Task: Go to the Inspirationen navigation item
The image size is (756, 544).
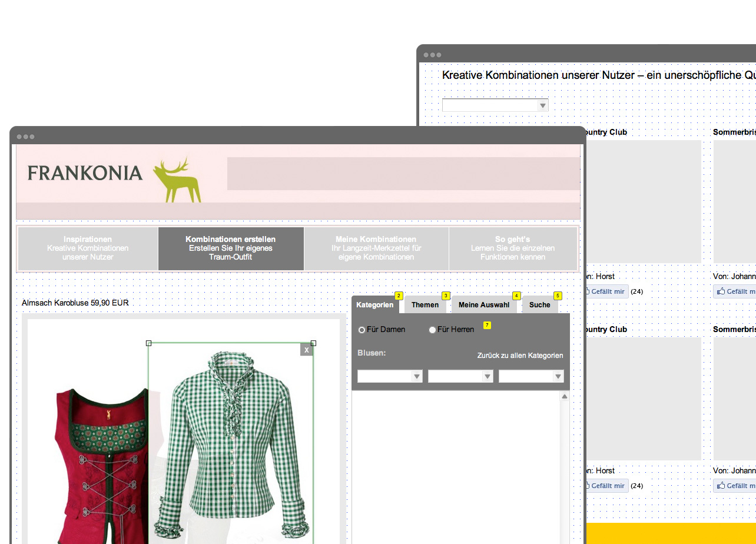Action: [88, 248]
